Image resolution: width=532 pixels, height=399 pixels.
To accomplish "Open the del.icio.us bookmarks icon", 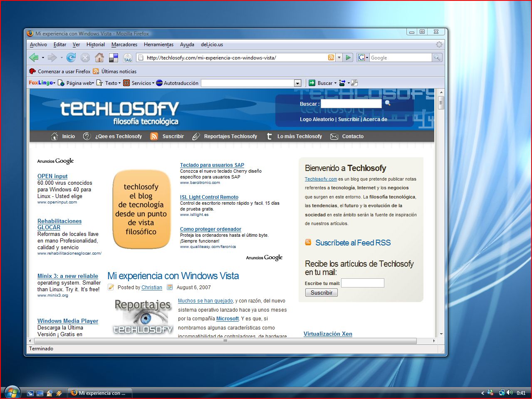I will [x=114, y=57].
